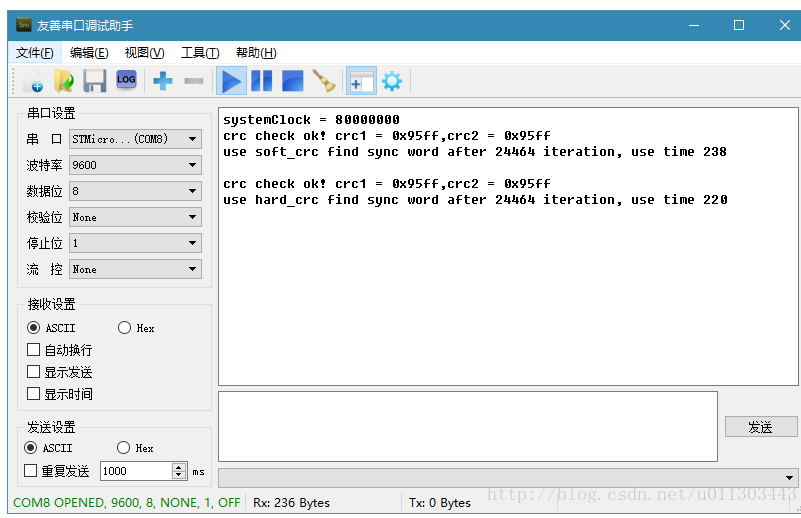Expand the serial port COM8 dropdown
This screenshot has height=518, width=801.
(135, 139)
